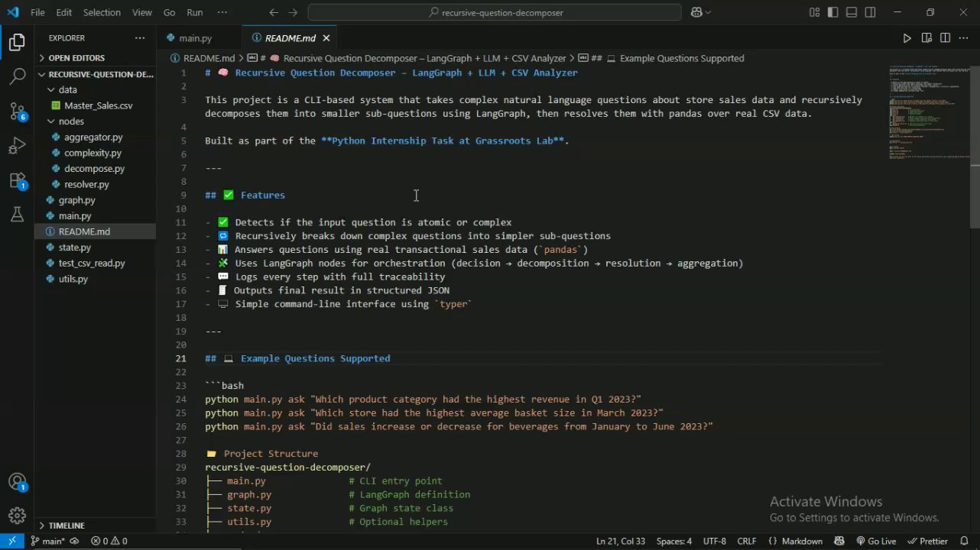Open markdown preview to the side
The width and height of the screenshot is (980, 550).
926,38
